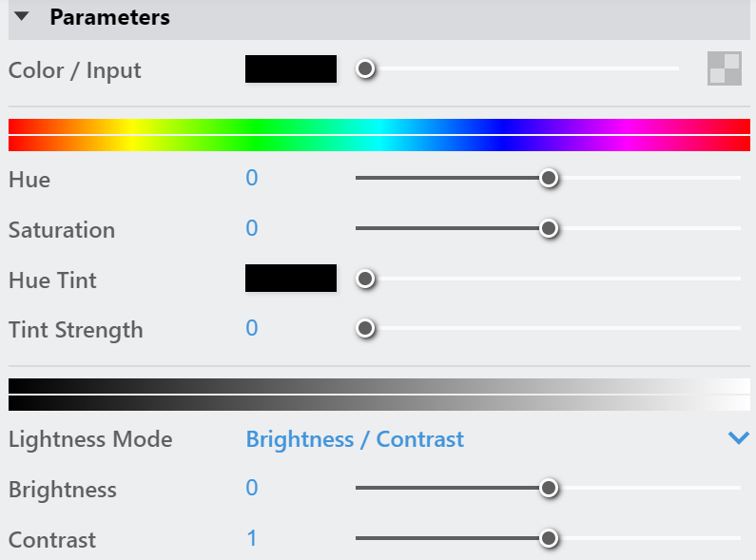
Task: Click the Color / Input texture input icon
Action: 725,68
